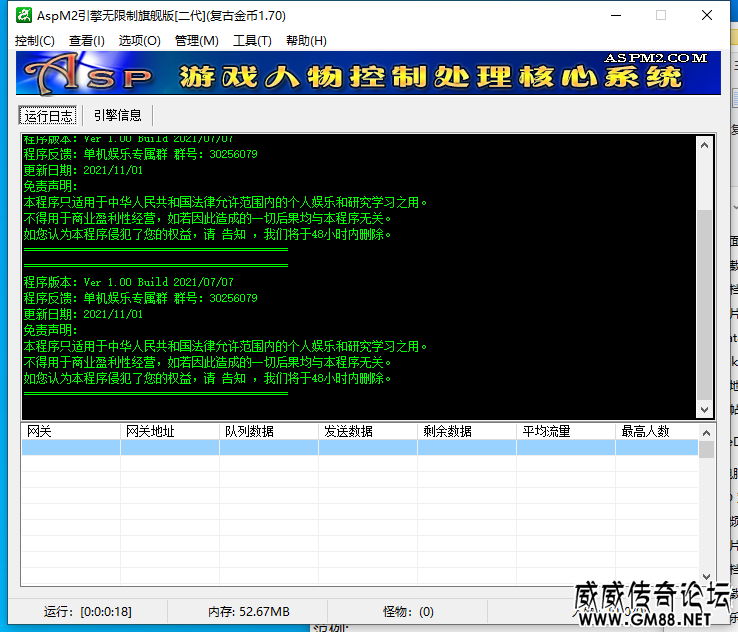The image size is (738, 632).
Task: Click the log panel scroll-up arrow
Action: pyautogui.click(x=704, y=145)
